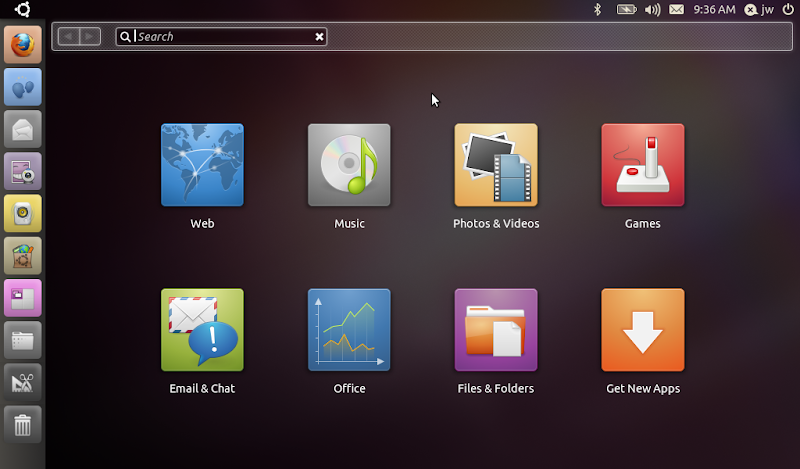Viewport: 800px width, 469px height.
Task: Open the jw user status menu
Action: point(759,9)
